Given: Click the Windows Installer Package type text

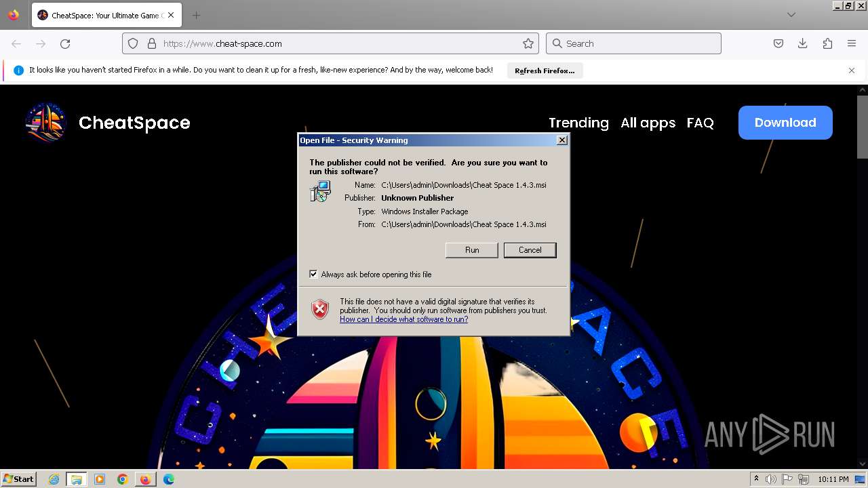Looking at the screenshot, I should [425, 211].
